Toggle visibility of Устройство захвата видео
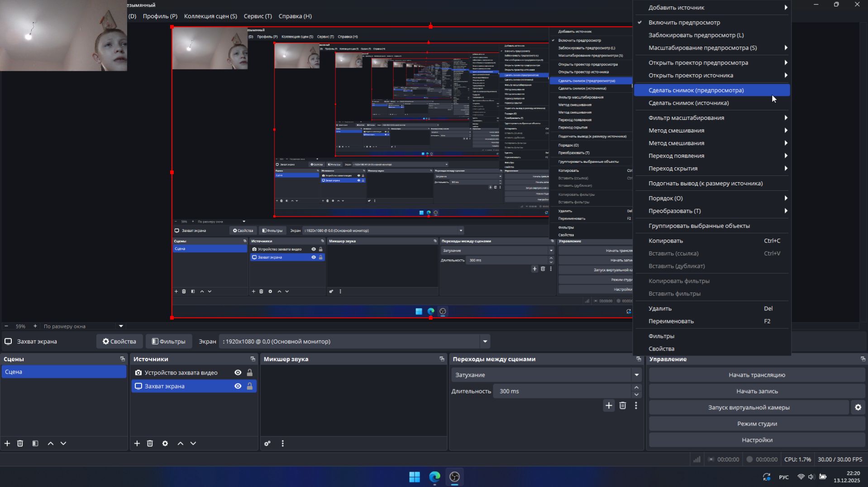The image size is (868, 487). (x=238, y=373)
